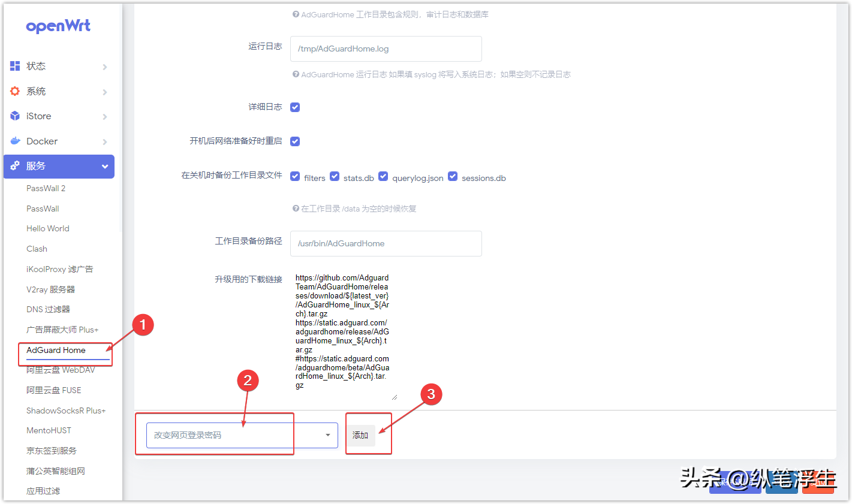Click the 工作目录备份路径 input field
The image size is (852, 504).
(386, 243)
